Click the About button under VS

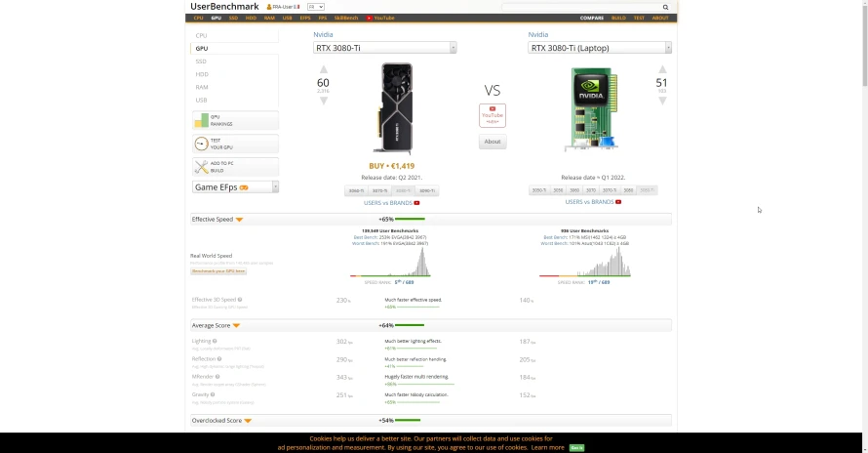(493, 142)
